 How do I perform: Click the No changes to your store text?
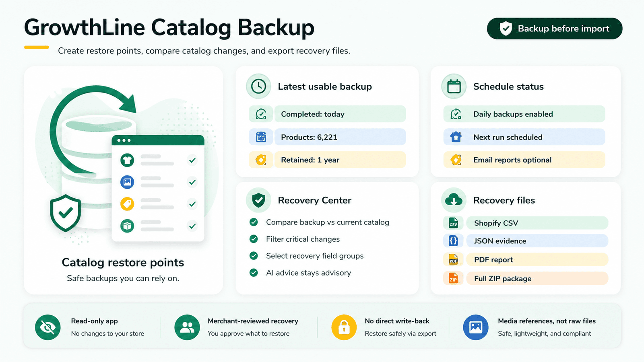pyautogui.click(x=107, y=333)
